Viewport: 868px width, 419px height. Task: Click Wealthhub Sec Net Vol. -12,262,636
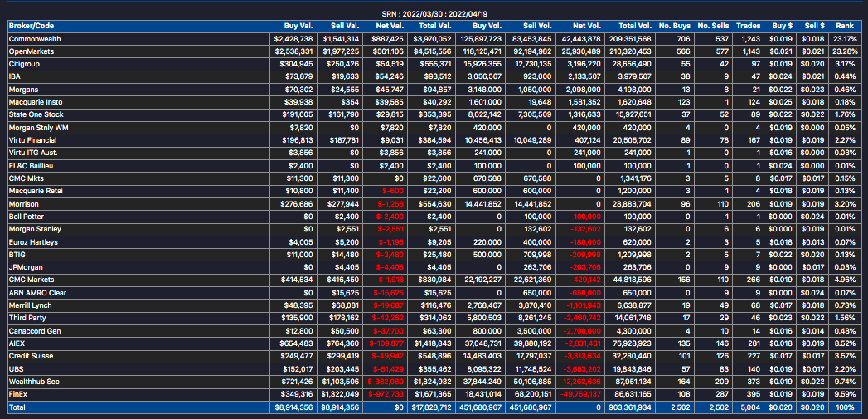580,382
